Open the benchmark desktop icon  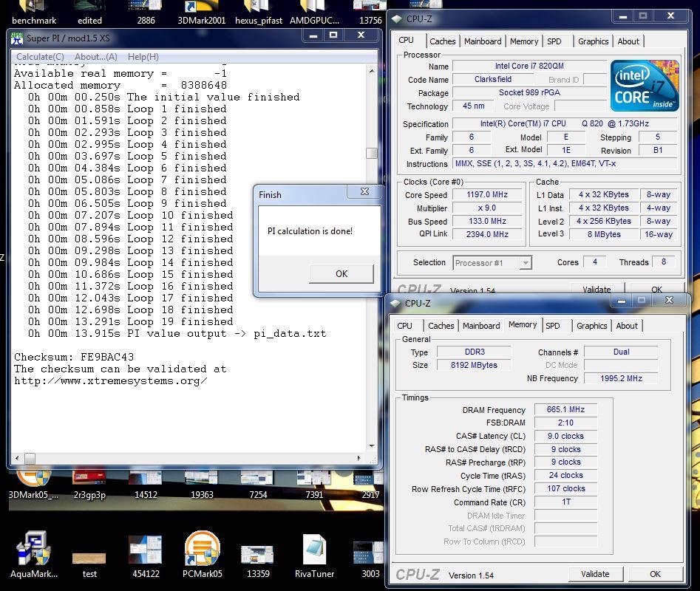(x=34, y=13)
